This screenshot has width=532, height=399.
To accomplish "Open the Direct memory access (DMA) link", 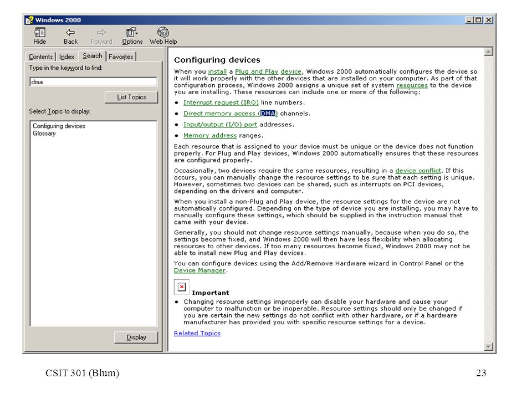I will 231,113.
